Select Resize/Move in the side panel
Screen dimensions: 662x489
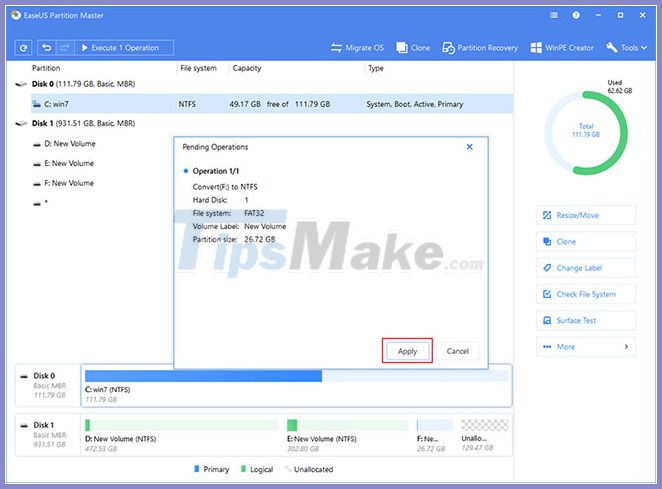click(585, 215)
